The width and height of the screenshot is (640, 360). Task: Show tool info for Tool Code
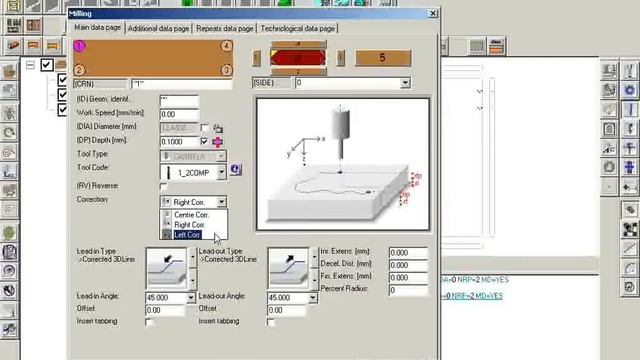tap(235, 169)
